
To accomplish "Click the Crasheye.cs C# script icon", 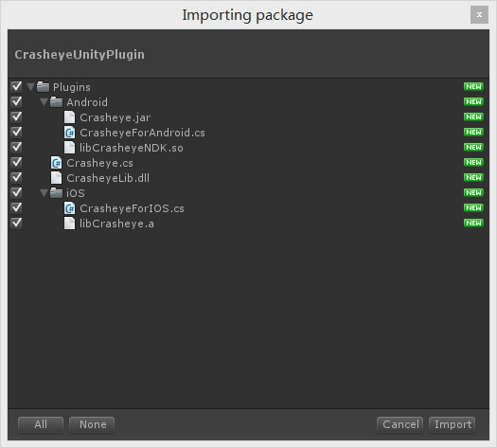I will (x=56, y=163).
